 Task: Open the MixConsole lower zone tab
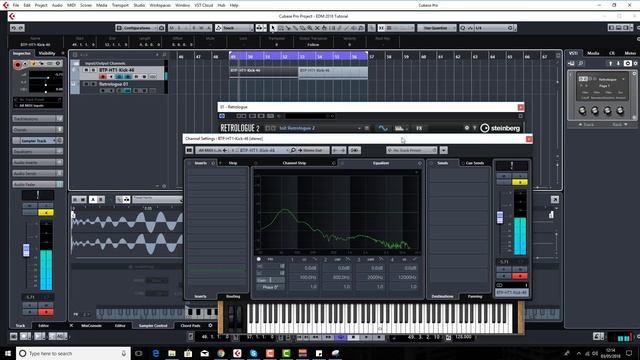(91, 326)
